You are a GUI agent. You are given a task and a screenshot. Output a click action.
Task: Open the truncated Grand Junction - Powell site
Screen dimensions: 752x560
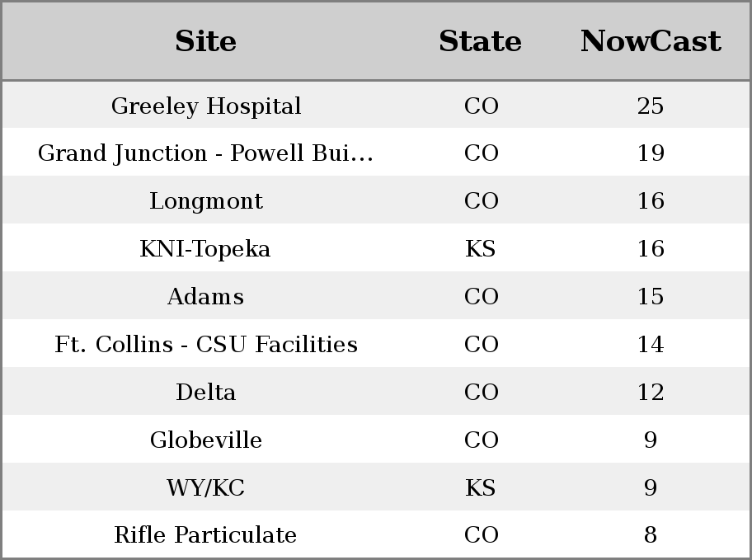(206, 153)
